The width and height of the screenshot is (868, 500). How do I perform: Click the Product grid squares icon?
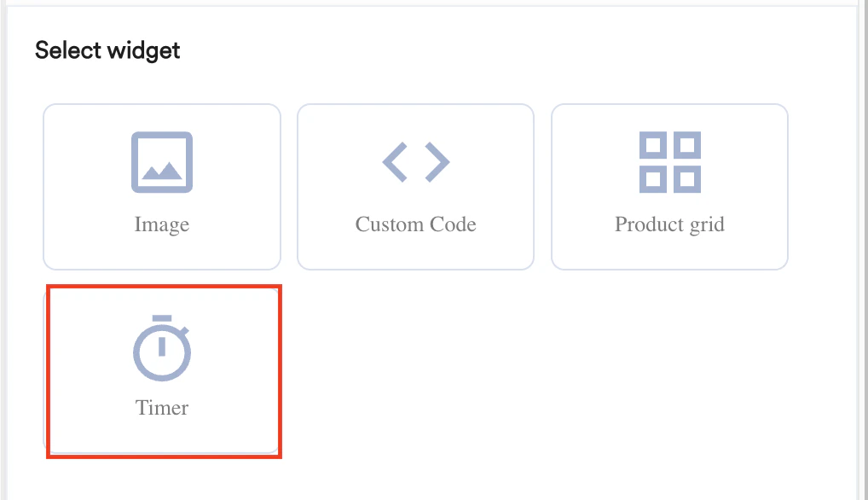pyautogui.click(x=669, y=161)
